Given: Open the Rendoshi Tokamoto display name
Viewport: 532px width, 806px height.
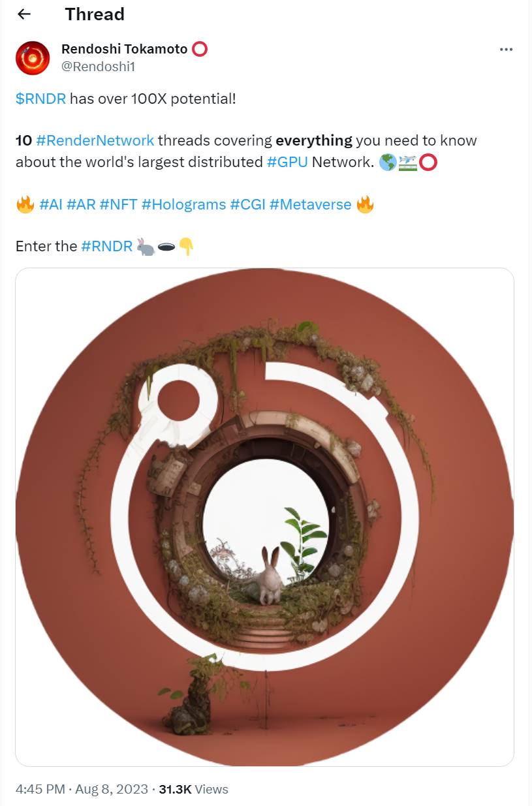Looking at the screenshot, I should (x=124, y=49).
